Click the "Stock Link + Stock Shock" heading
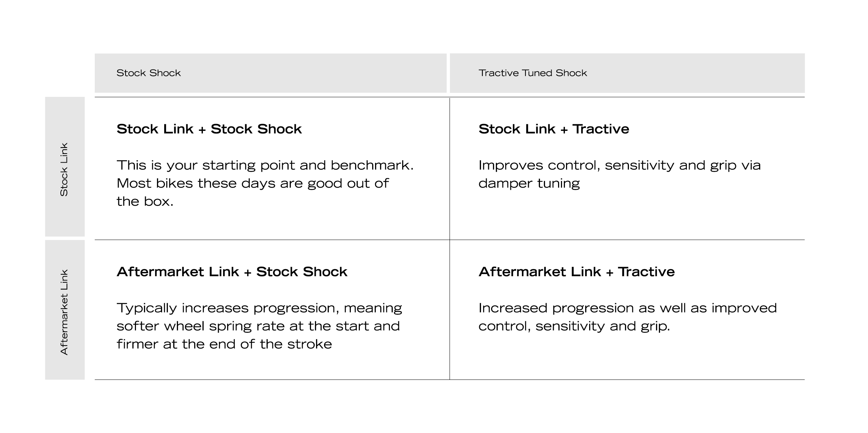 coord(209,129)
